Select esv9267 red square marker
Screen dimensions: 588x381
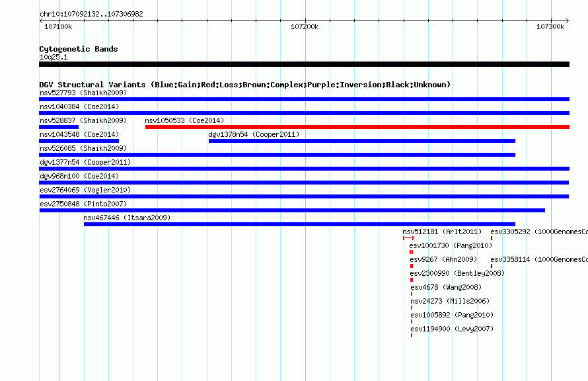(412, 266)
